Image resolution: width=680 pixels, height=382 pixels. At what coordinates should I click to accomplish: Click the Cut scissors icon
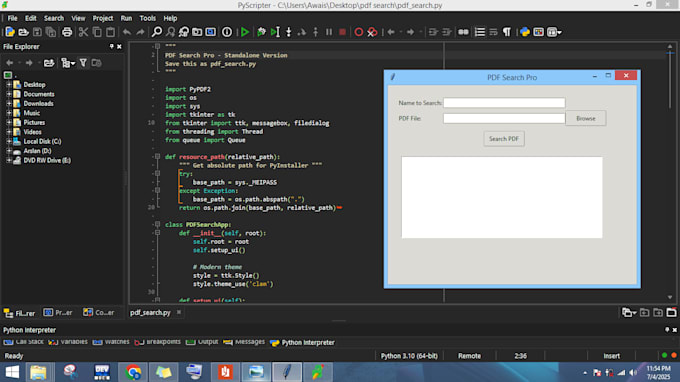[83, 32]
